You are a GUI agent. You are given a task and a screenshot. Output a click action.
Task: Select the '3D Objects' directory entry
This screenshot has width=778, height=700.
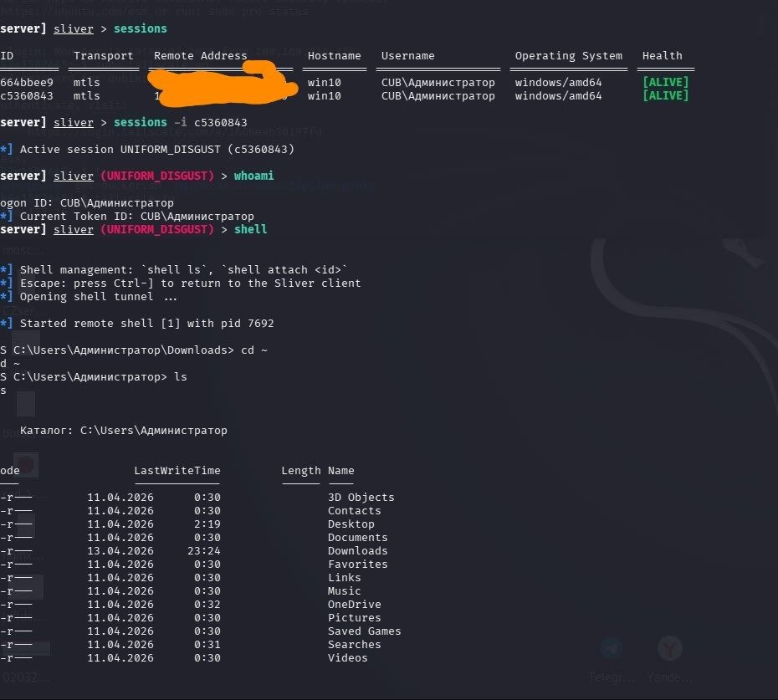[x=361, y=498]
